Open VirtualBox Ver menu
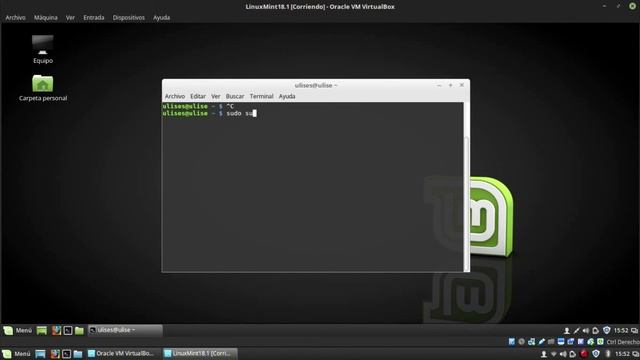The image size is (640, 360). [x=70, y=18]
